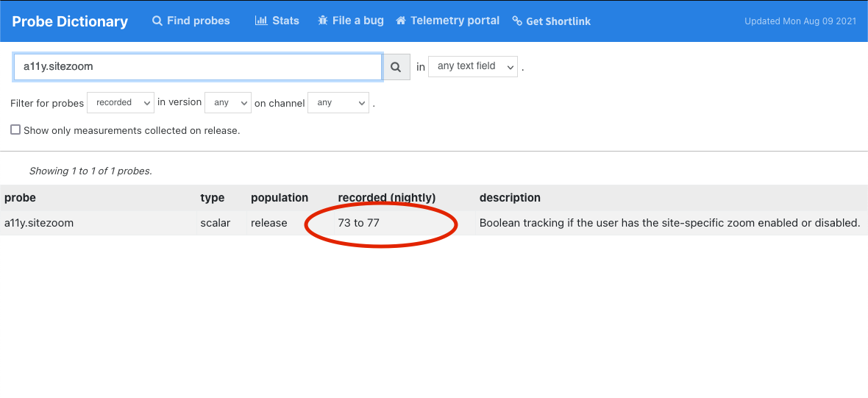Click the Stats bar chart icon
This screenshot has height=398, width=868.
pos(260,21)
